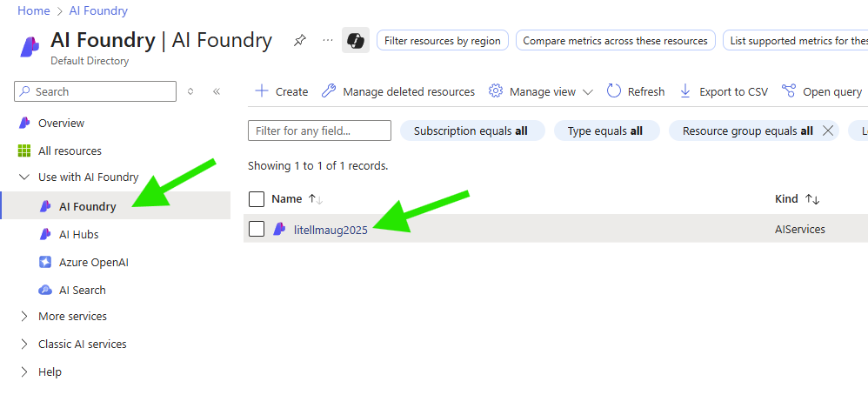The image size is (868, 415).
Task: Remove the Resource group filter with X
Action: 828,131
